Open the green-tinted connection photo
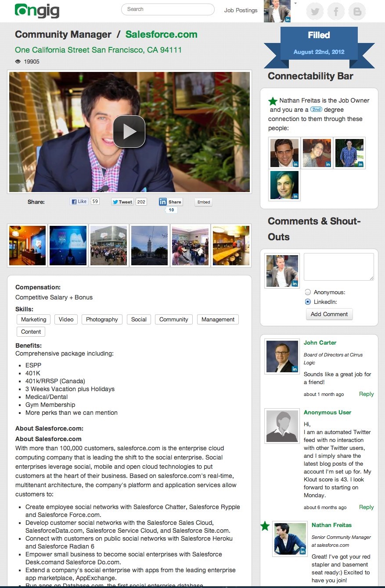Screen dimensions: 385x588 pyautogui.click(x=284, y=185)
